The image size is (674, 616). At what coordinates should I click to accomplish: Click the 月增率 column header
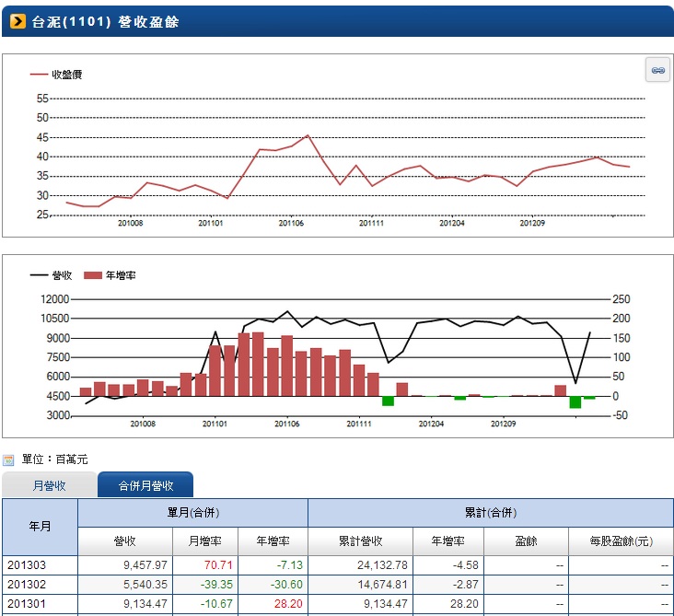pos(205,540)
